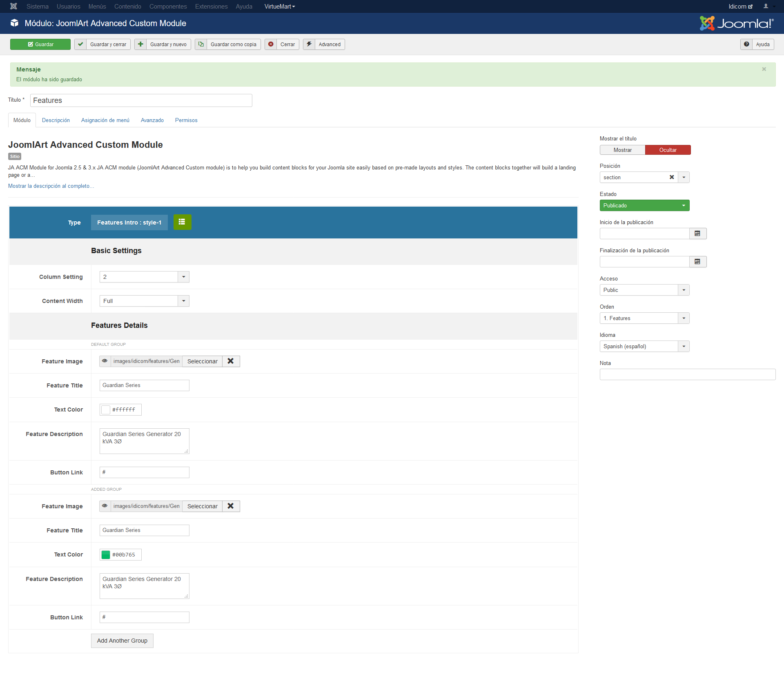Clear the section position with X icon
The width and height of the screenshot is (784, 681).
672,177
